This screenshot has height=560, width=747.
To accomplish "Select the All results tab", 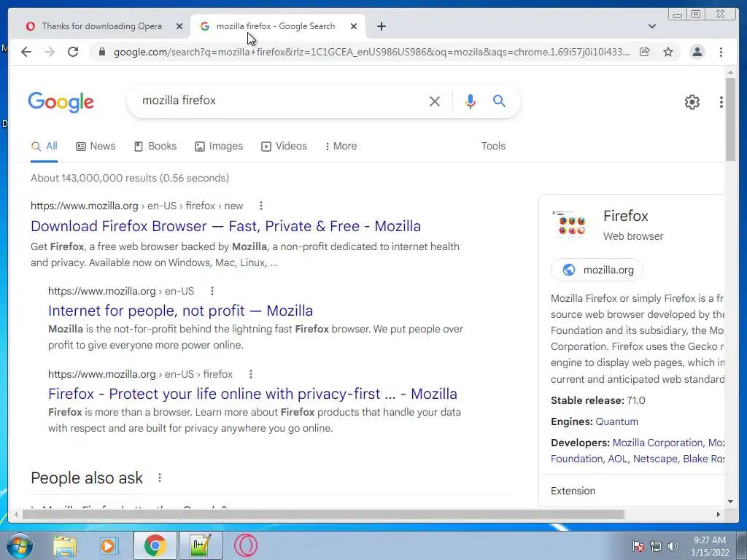I will tap(44, 146).
